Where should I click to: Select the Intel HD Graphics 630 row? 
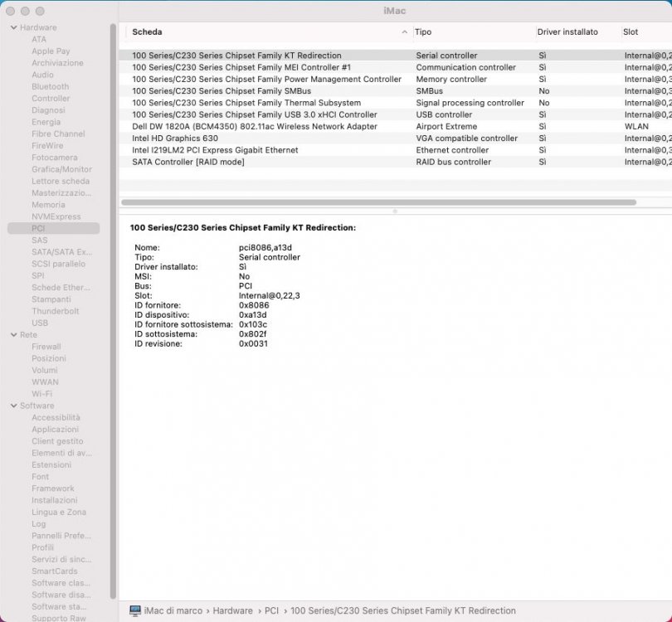click(x=175, y=138)
